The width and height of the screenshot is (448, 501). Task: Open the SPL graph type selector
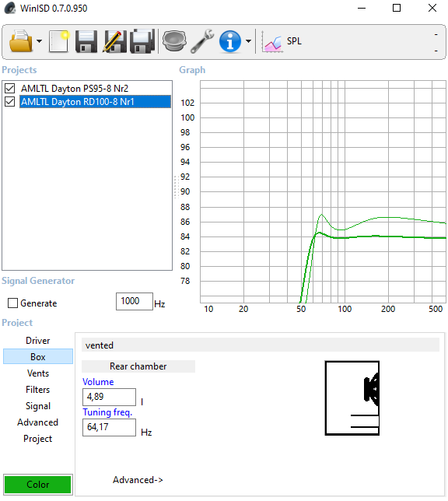282,41
